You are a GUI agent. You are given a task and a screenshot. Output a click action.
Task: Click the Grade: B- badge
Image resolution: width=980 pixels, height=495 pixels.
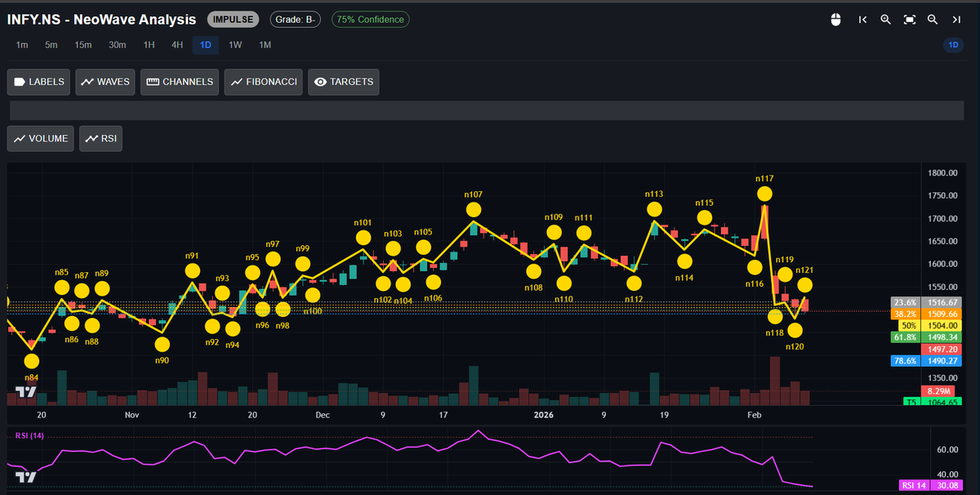pos(295,20)
